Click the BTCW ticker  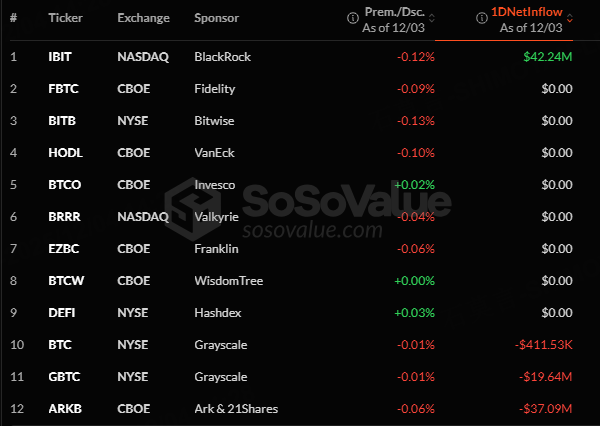pyautogui.click(x=65, y=281)
